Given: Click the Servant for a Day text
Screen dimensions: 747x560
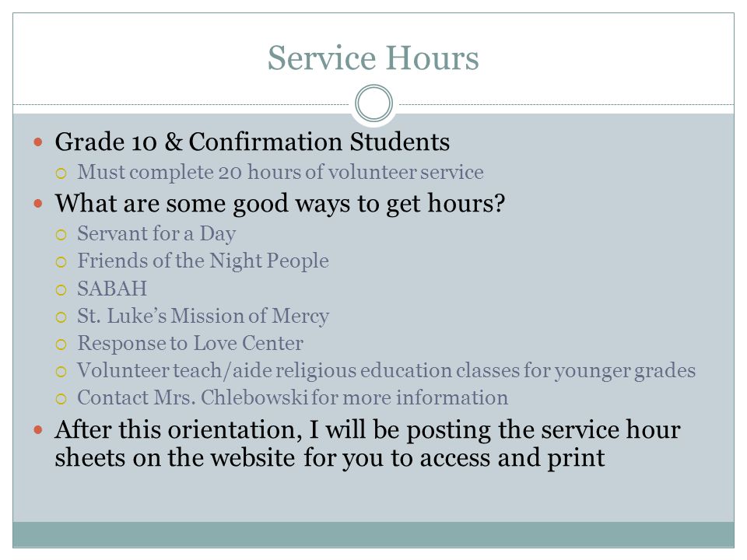Looking at the screenshot, I should click(156, 234).
